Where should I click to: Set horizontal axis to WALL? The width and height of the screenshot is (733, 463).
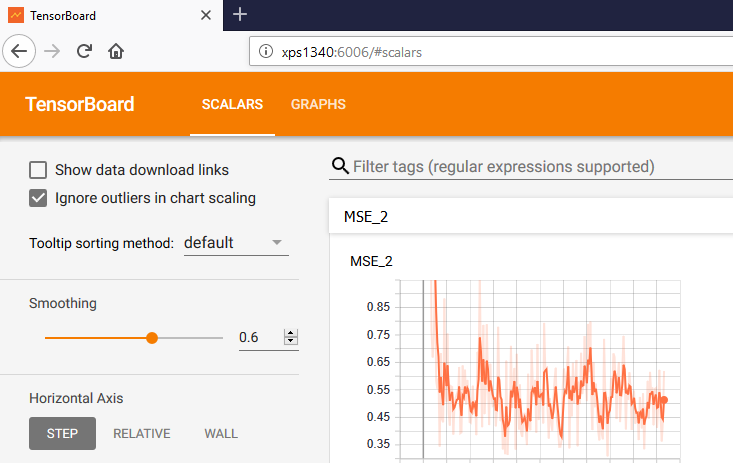point(221,434)
